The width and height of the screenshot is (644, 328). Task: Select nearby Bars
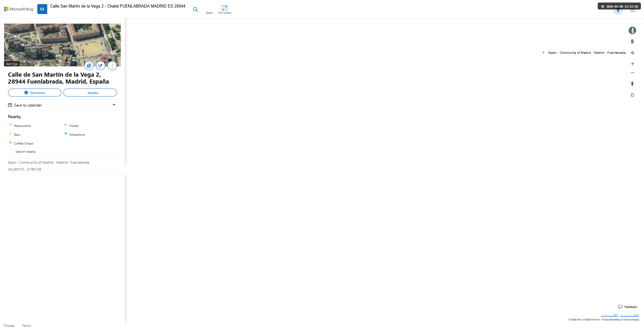tap(17, 134)
